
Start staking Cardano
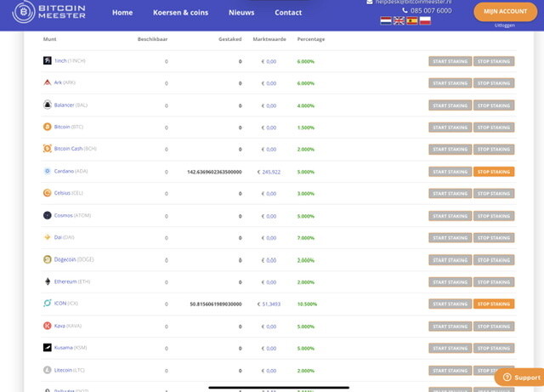click(450, 172)
